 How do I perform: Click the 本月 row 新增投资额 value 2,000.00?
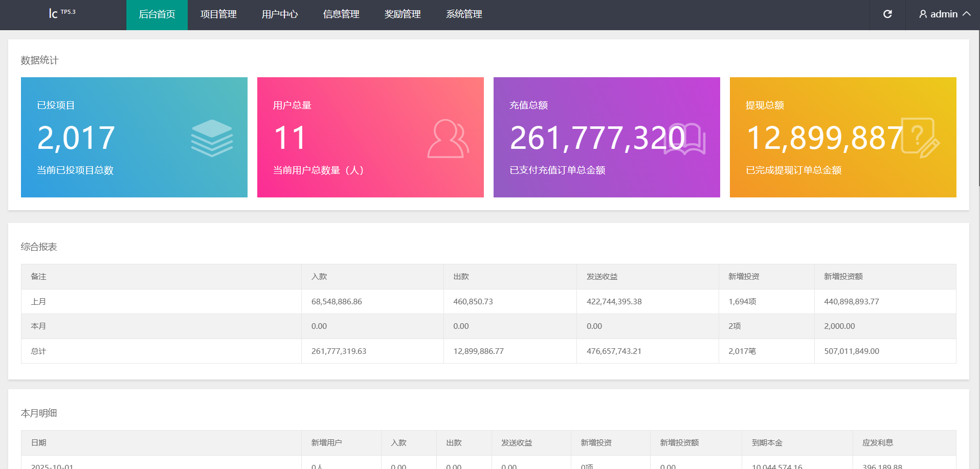(x=839, y=326)
